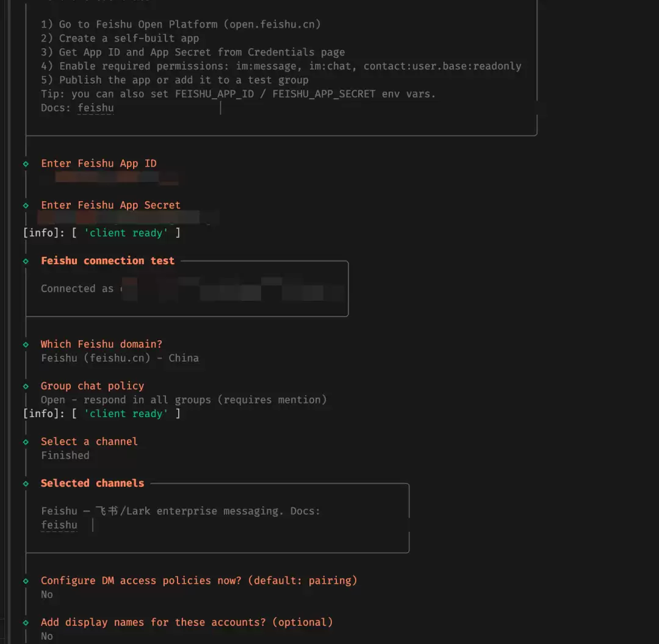The height and width of the screenshot is (644, 659).
Task: Click the Connected as text in the connection test box
Action: 77,288
